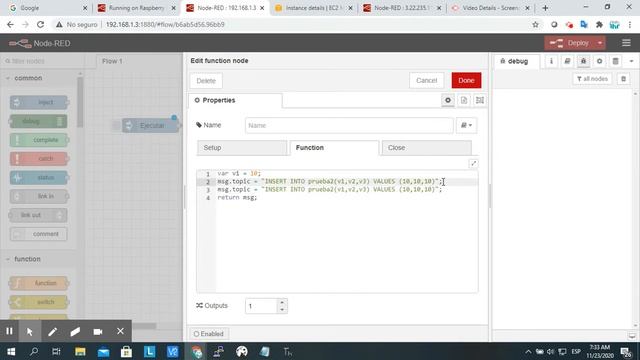Viewport: 640px width, 360px height.
Task: Open Chrome from the taskbar
Action: coord(196,351)
